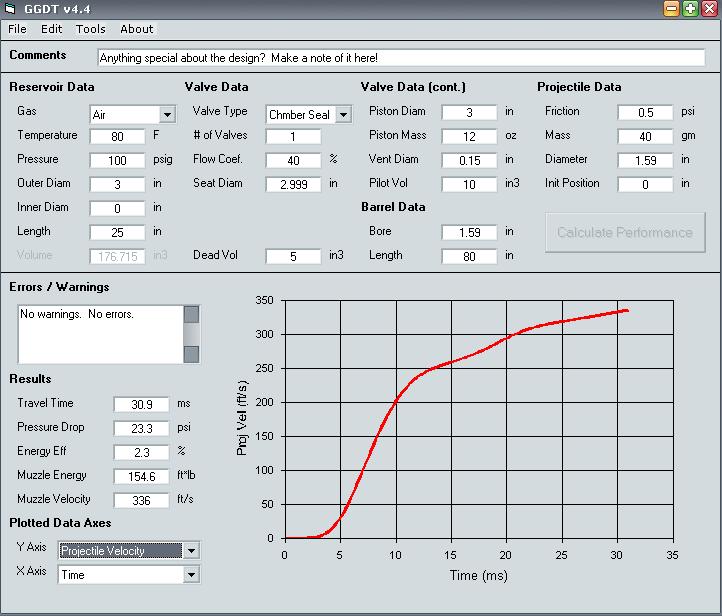Viewport: 722px width, 616px height.
Task: Click the projectile Mass input field
Action: [x=645, y=137]
